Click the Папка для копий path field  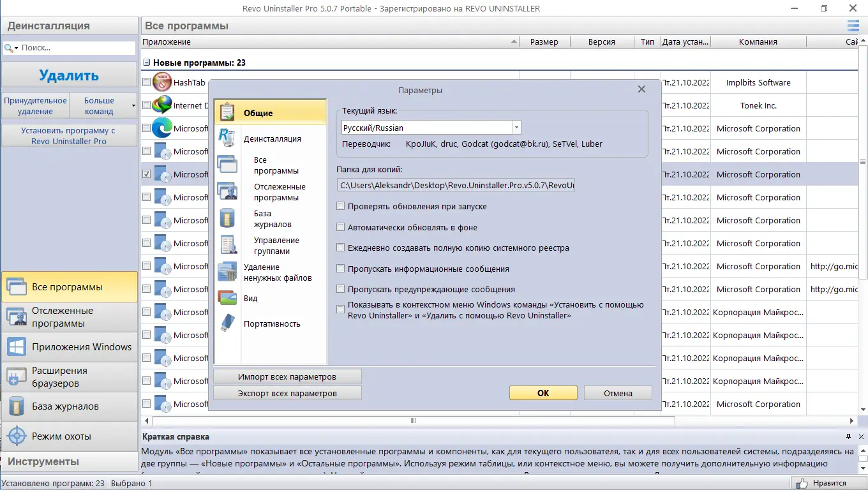click(x=456, y=185)
